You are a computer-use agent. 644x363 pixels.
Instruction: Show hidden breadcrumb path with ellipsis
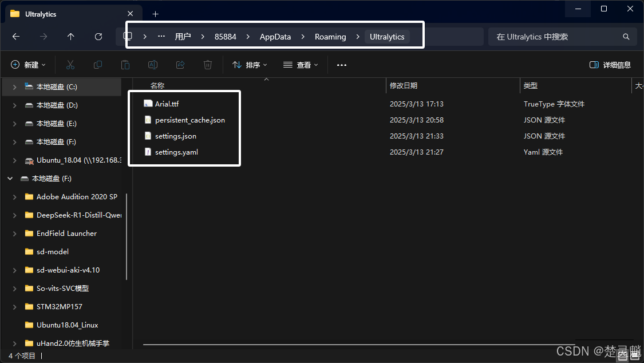161,36
